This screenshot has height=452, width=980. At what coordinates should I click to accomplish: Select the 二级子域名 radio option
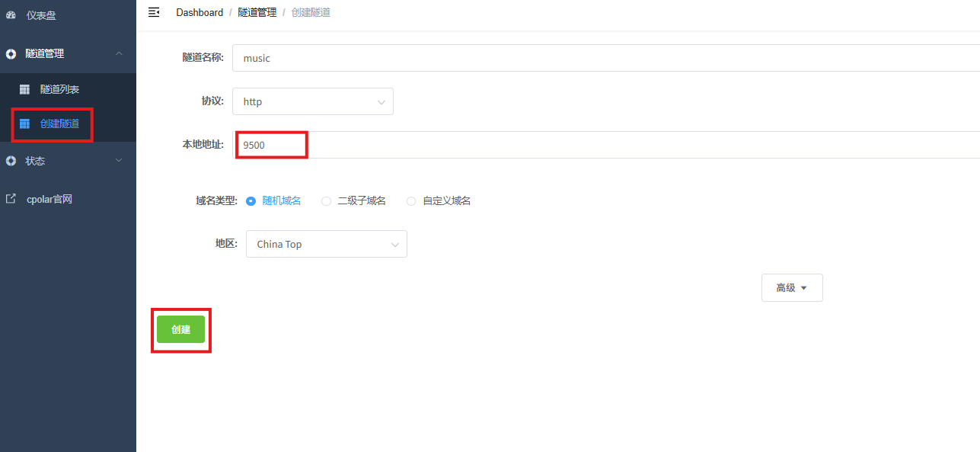click(326, 201)
